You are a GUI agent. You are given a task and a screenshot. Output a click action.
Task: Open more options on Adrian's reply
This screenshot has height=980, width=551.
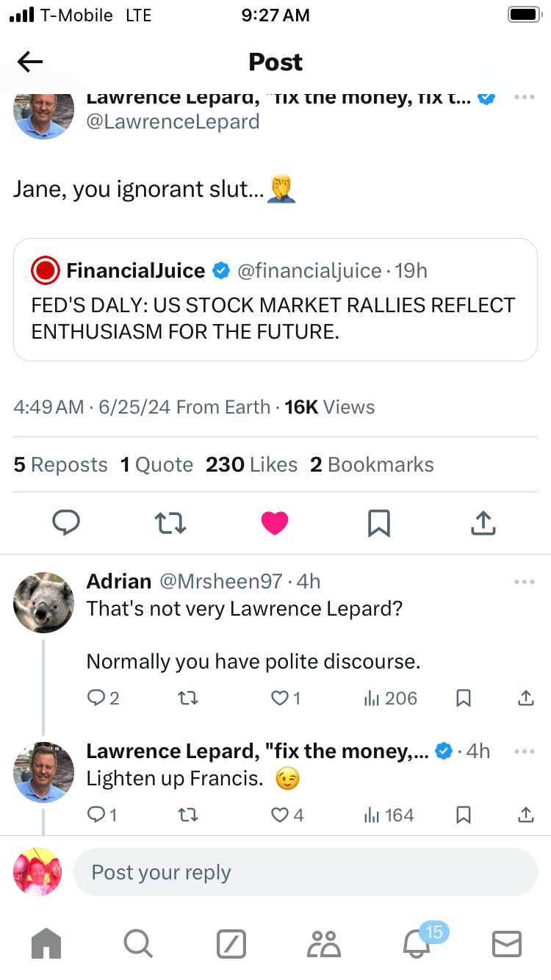coord(524,582)
